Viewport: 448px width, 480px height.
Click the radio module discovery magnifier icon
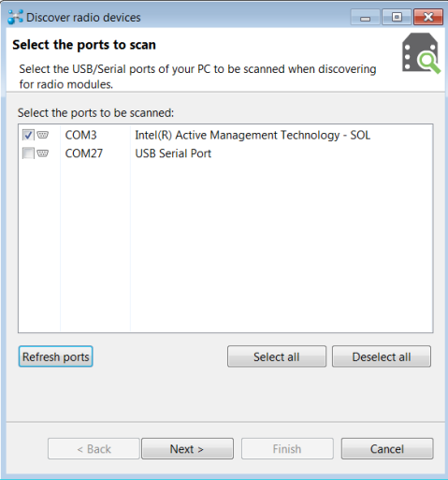pyautogui.click(x=421, y=53)
